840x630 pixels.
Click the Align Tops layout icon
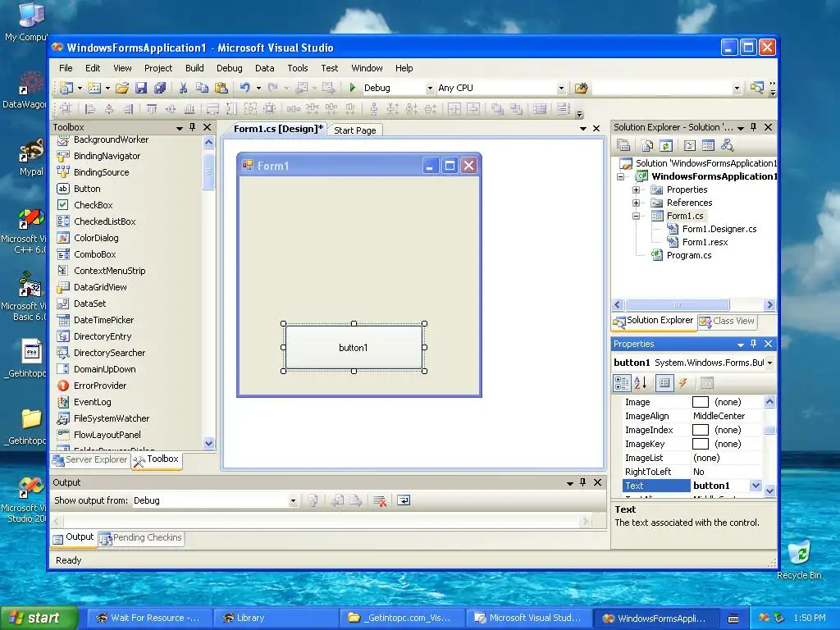pyautogui.click(x=152, y=109)
